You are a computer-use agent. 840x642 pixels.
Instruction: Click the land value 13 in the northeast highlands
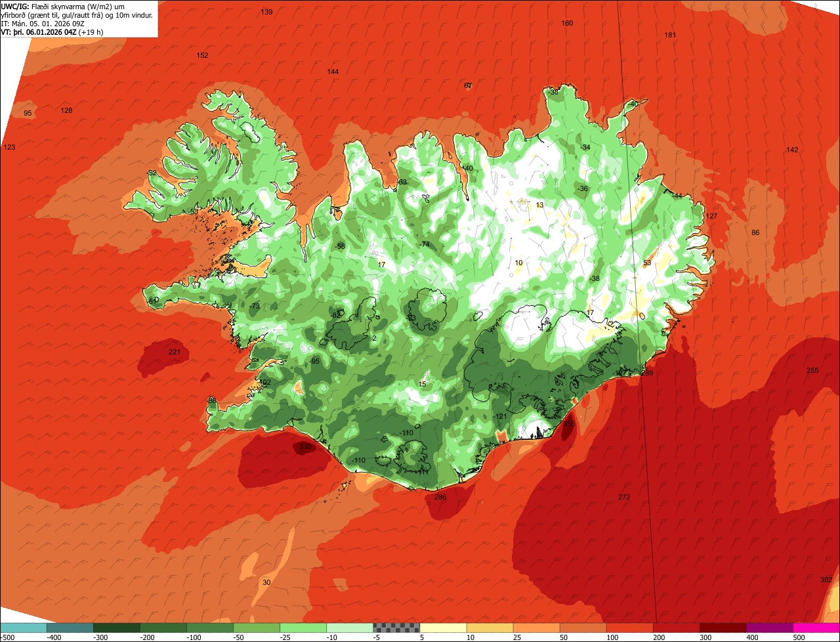point(540,205)
